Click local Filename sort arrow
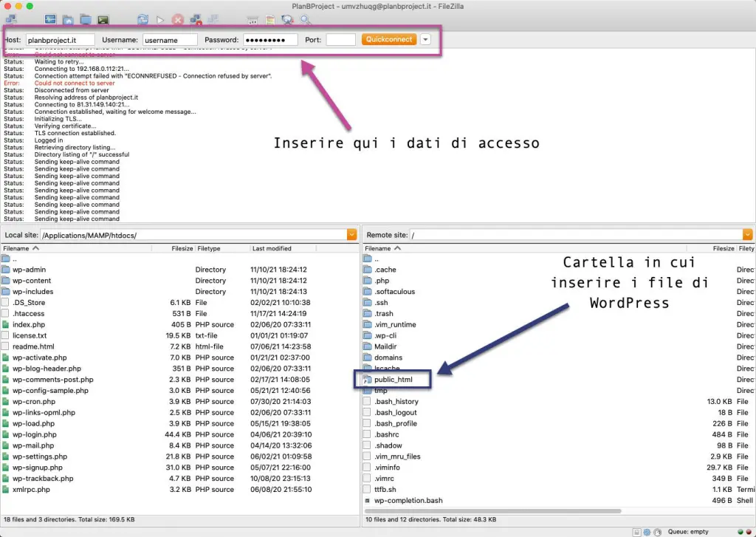This screenshot has height=537, width=756. (35, 248)
